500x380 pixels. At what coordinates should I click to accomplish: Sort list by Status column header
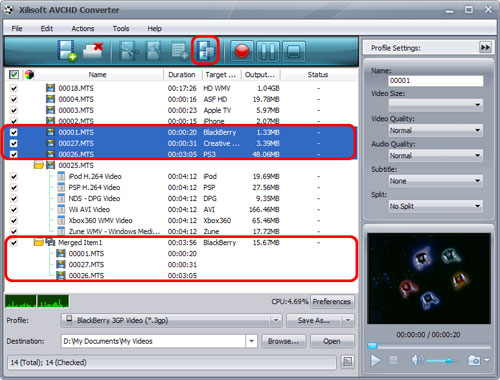click(318, 75)
